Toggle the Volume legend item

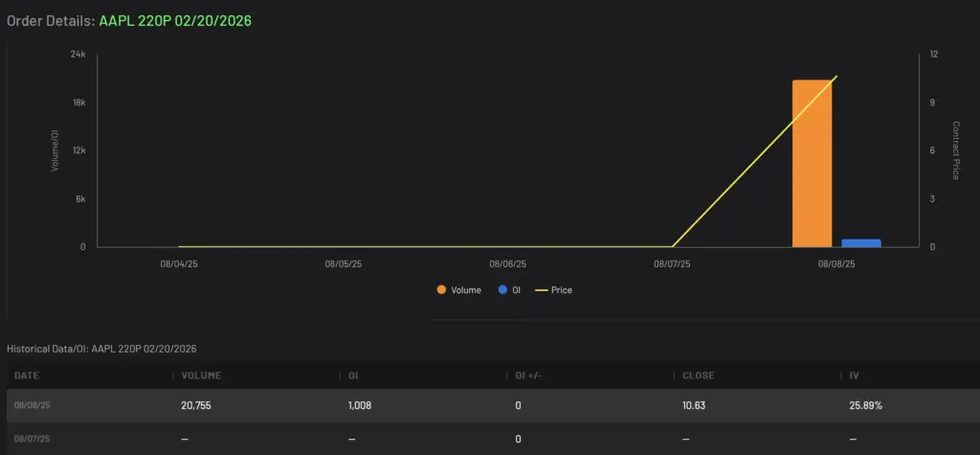459,290
